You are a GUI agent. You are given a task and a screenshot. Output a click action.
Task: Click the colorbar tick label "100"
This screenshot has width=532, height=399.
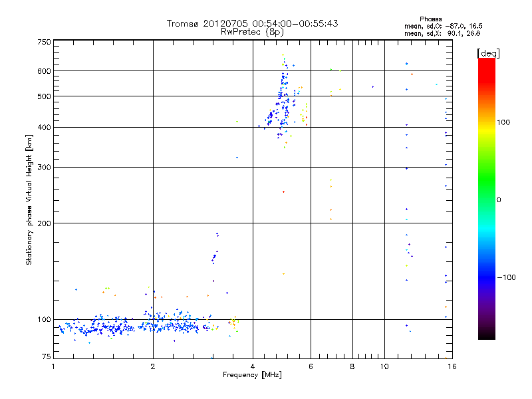[503, 122]
